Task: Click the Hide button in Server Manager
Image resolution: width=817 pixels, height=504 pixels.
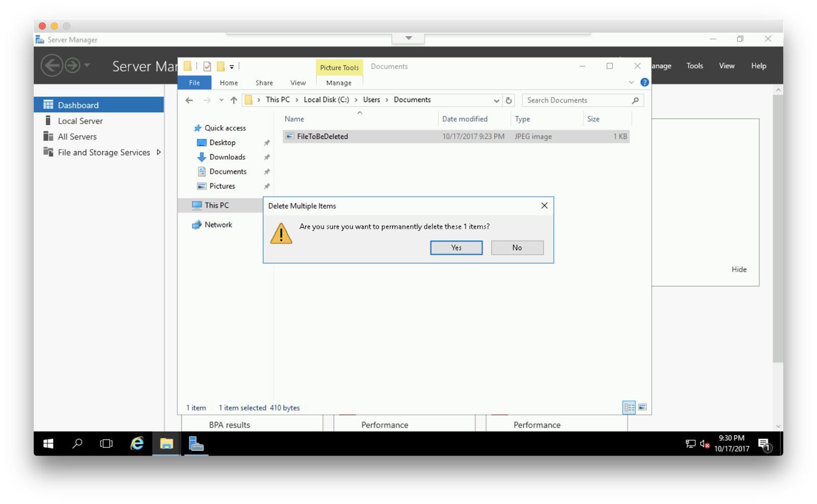Action: pyautogui.click(x=739, y=269)
